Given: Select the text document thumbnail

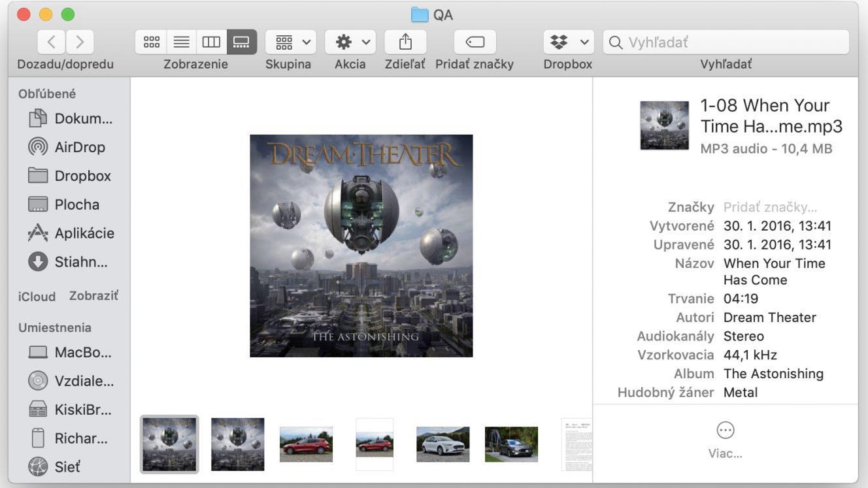Looking at the screenshot, I should click(x=576, y=444).
